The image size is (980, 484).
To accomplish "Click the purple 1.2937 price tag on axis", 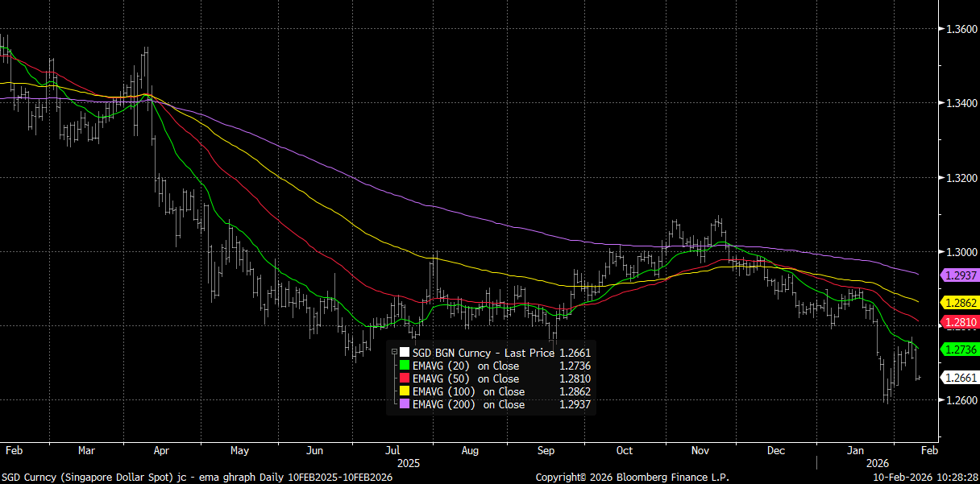I will click(x=960, y=275).
